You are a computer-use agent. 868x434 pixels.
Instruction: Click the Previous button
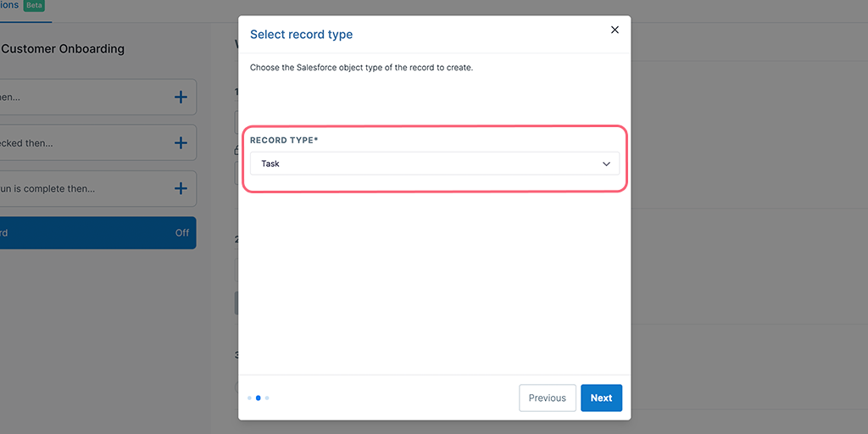[x=548, y=398]
